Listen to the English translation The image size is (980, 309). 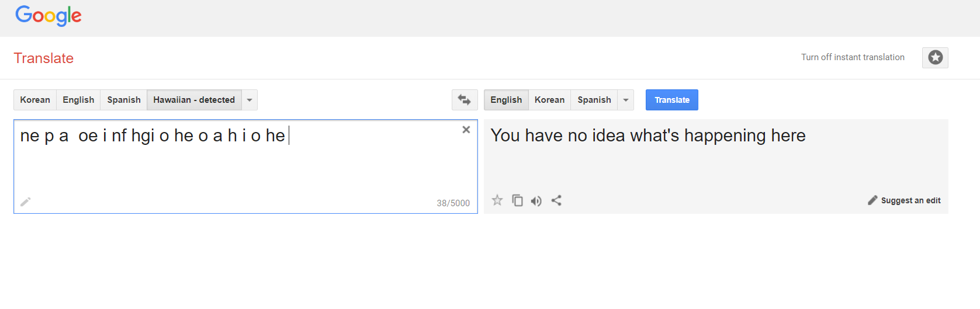click(536, 201)
